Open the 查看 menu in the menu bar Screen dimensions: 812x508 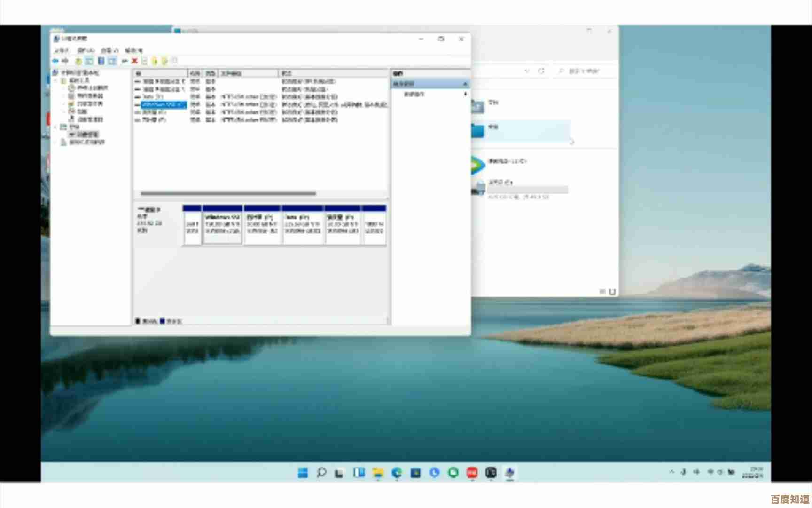[109, 50]
